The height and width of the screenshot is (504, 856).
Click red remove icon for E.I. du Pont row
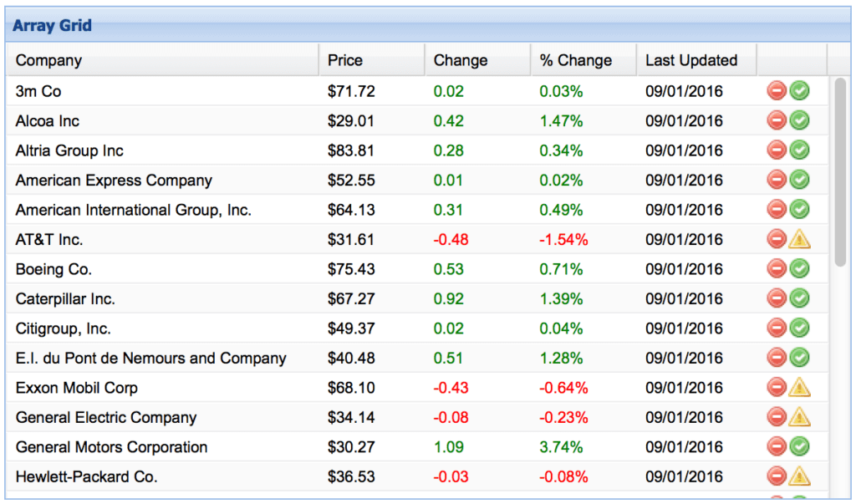click(x=777, y=358)
